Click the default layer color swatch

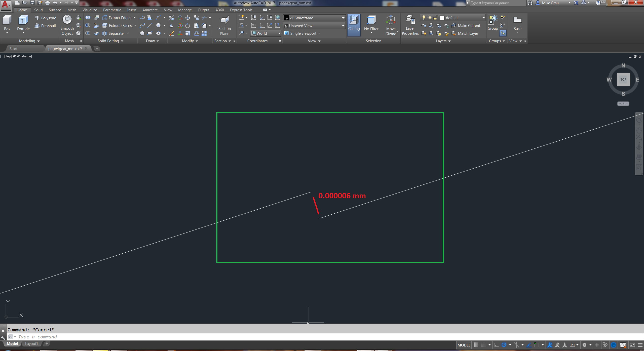pos(442,18)
